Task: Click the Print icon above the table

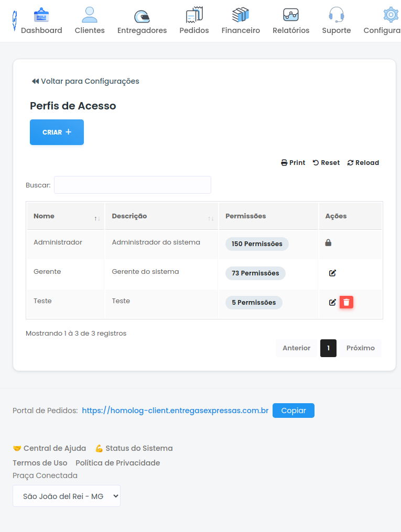Action: [x=284, y=162]
